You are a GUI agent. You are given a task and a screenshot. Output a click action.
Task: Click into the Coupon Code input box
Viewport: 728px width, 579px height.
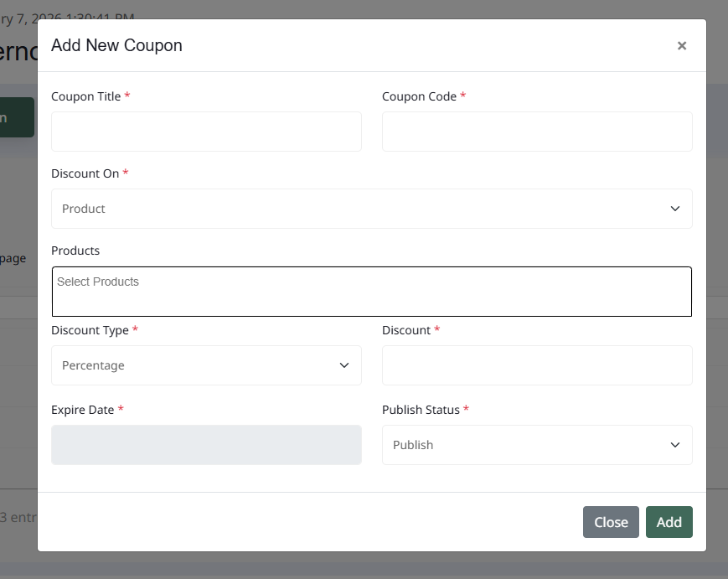point(537,132)
